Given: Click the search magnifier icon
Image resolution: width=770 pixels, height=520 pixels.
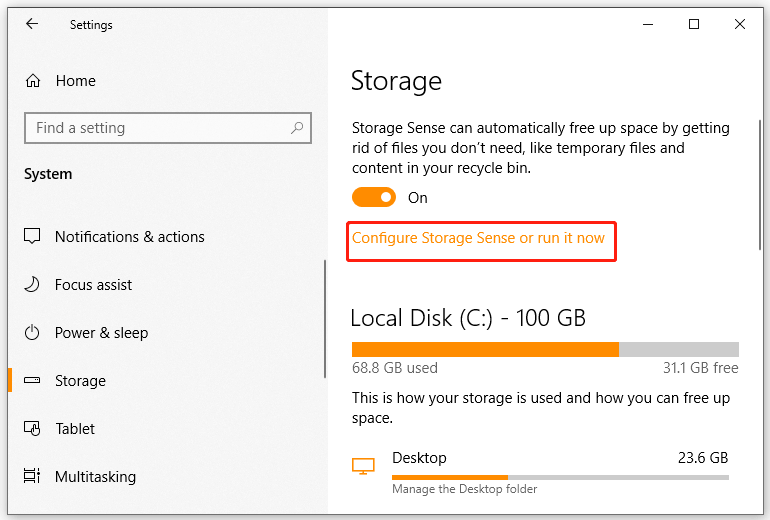Looking at the screenshot, I should pos(297,128).
